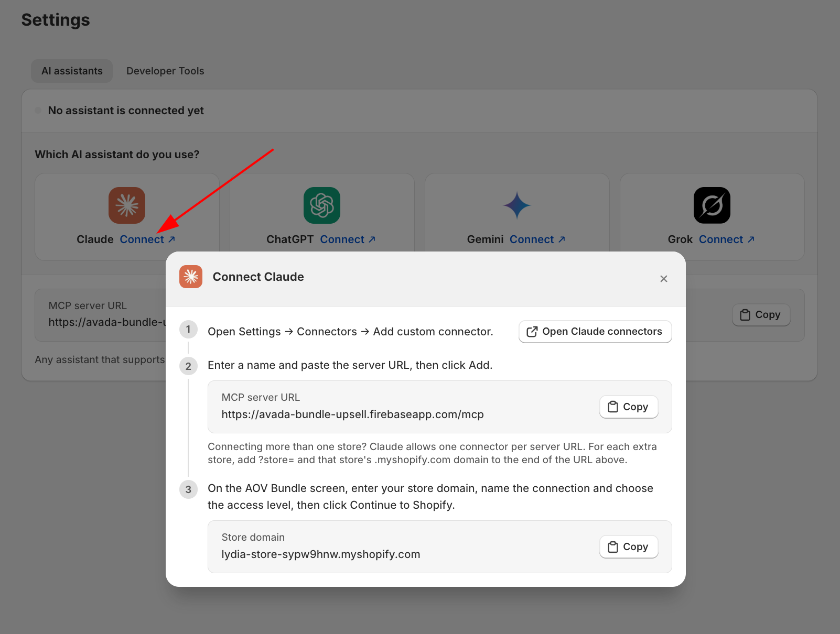Click the Claude logo icon in the assistant card
Screen dimensions: 840x634
127,205
